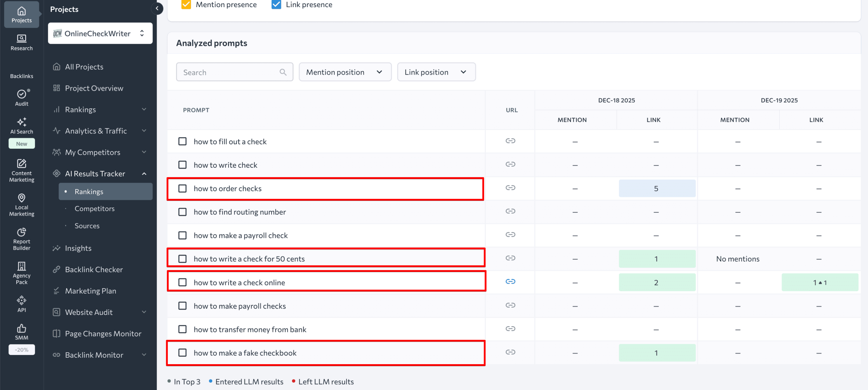This screenshot has width=868, height=390.
Task: Open the All Projects page
Action: click(x=84, y=67)
